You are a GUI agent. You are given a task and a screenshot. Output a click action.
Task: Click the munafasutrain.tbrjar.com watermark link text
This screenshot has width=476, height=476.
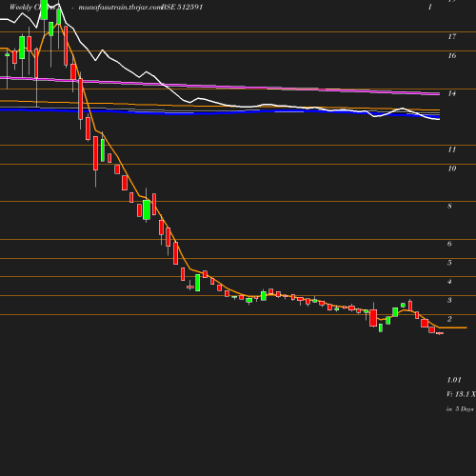(x=121, y=8)
